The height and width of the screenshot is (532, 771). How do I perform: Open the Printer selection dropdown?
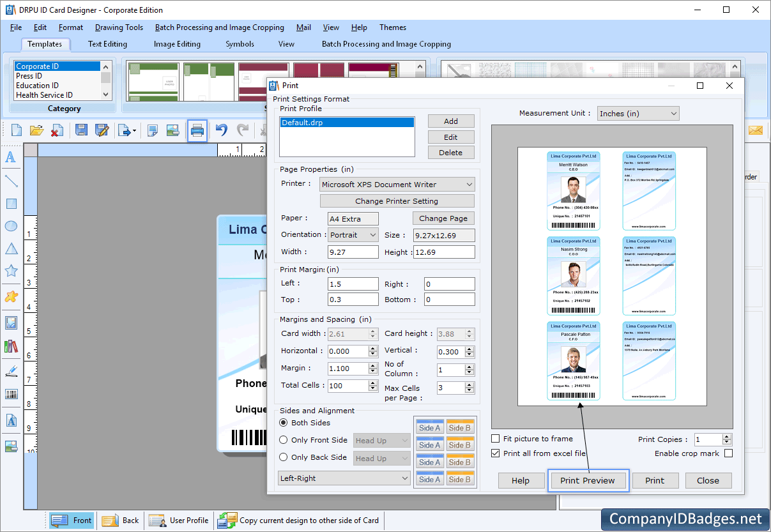(397, 184)
